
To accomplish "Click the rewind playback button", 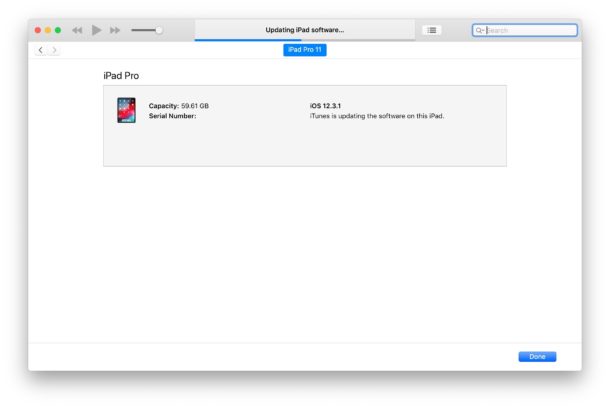I will [77, 30].
